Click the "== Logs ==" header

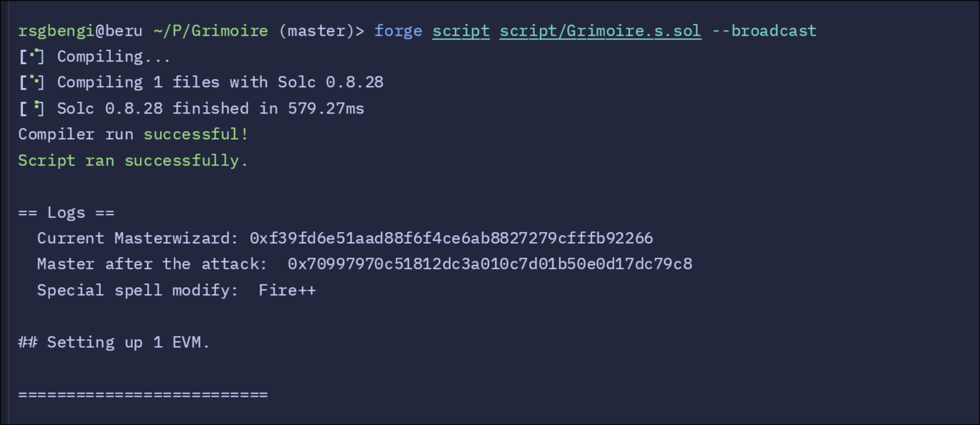(x=66, y=212)
